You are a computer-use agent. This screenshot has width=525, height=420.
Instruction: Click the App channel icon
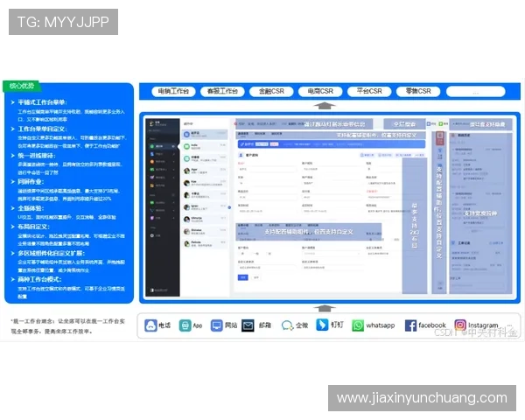tap(185, 325)
